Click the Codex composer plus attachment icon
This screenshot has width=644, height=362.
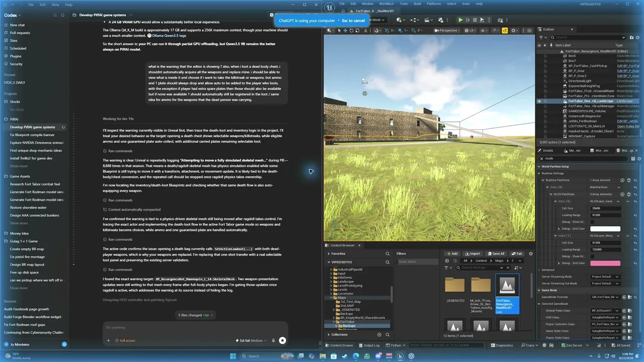click(x=108, y=340)
